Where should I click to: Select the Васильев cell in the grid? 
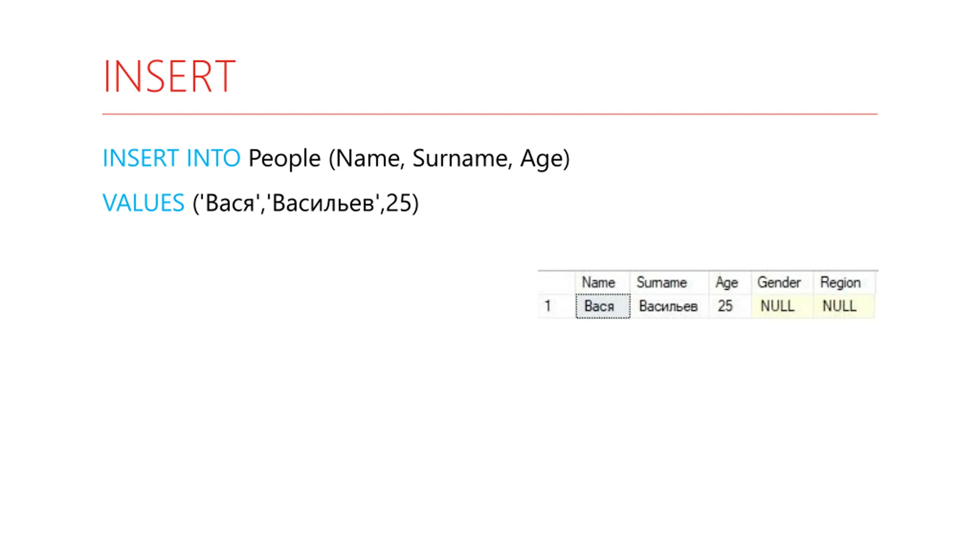click(x=669, y=306)
